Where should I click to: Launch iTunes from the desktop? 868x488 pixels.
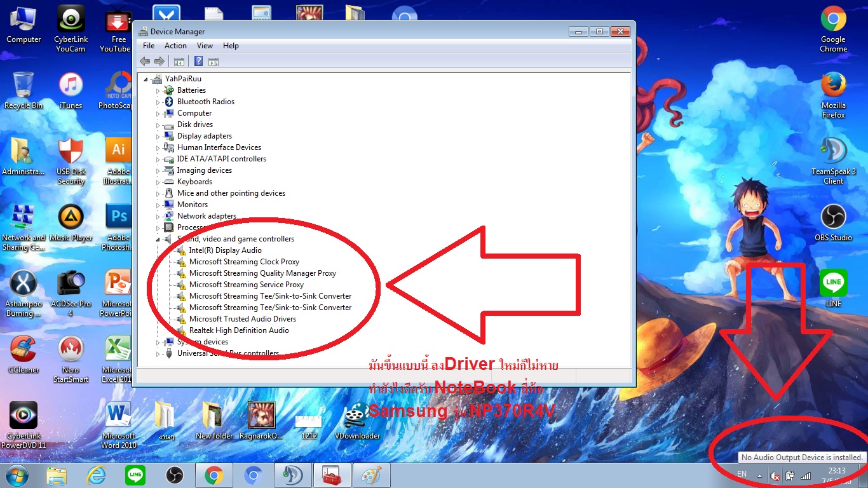71,90
